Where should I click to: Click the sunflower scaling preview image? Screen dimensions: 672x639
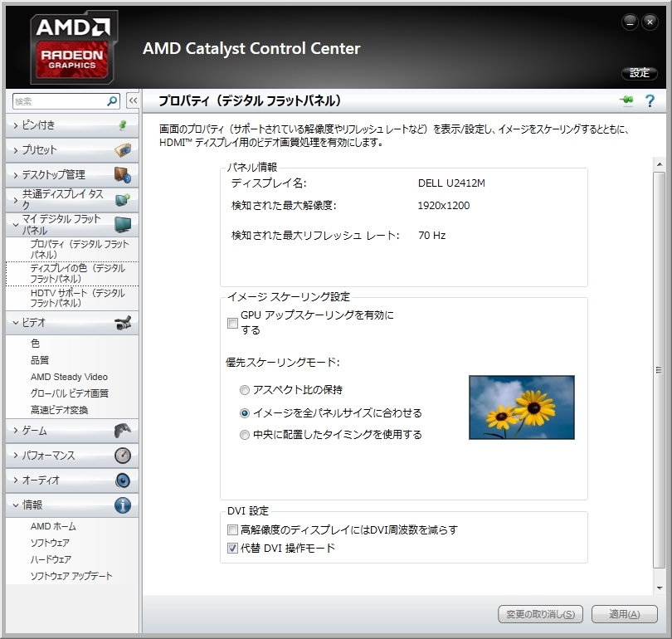click(522, 407)
